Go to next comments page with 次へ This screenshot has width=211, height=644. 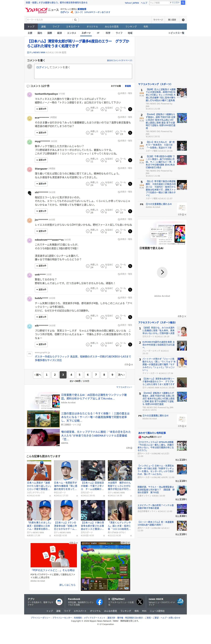click(x=121, y=375)
